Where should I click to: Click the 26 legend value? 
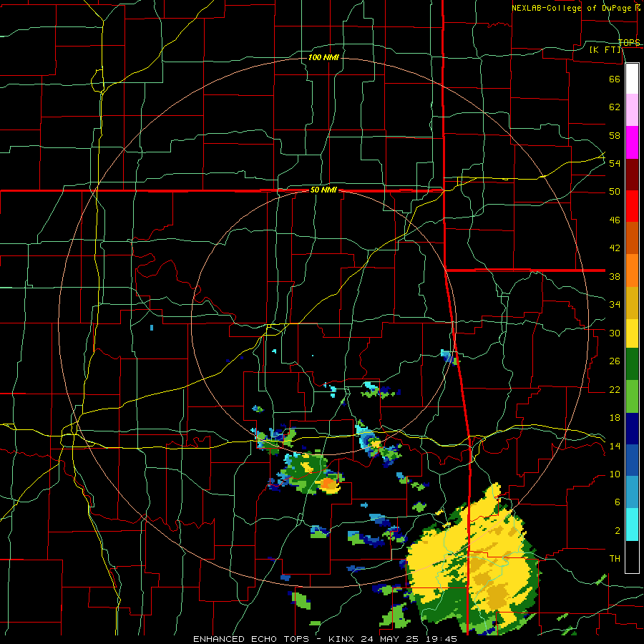(x=615, y=361)
